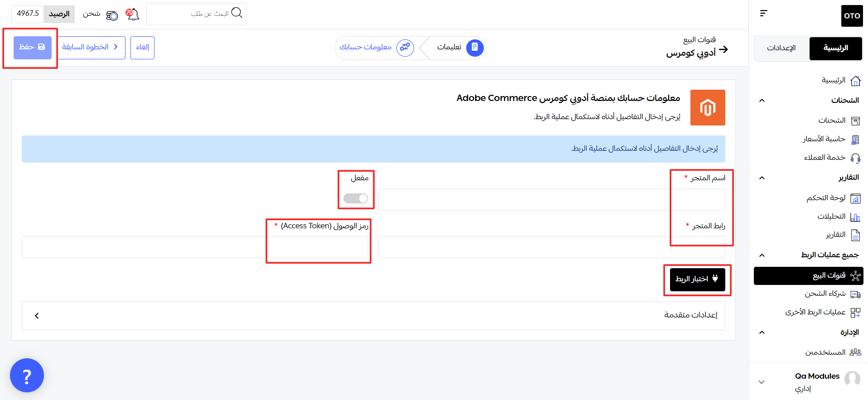The image size is (868, 400).
Task: Click the link icon in معلومات حسابك step
Action: [x=405, y=47]
